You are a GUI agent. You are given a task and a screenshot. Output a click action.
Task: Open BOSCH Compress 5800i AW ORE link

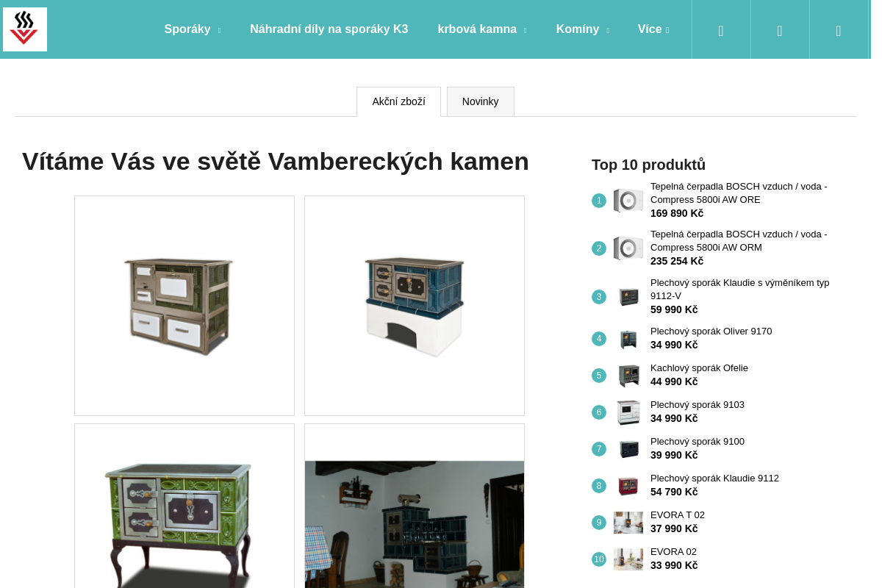(x=739, y=193)
